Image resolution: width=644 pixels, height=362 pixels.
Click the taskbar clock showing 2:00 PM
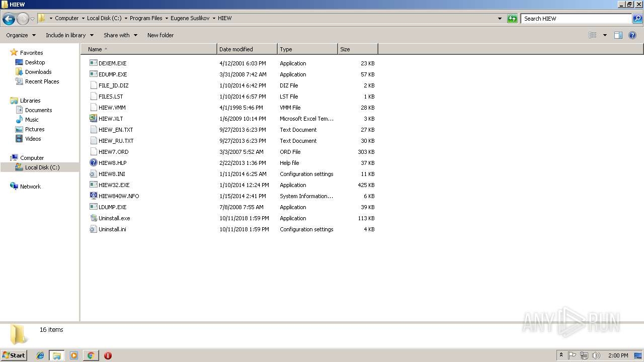pos(618,355)
